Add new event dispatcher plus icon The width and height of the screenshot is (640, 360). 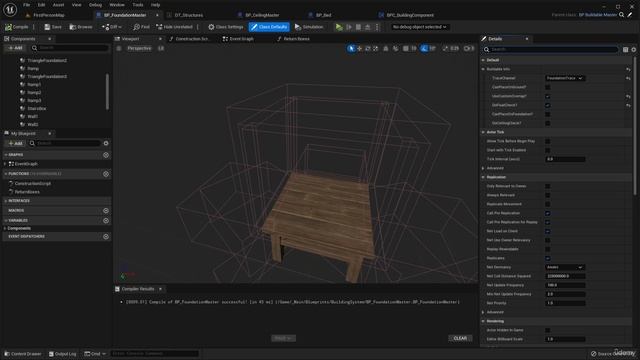click(x=106, y=237)
